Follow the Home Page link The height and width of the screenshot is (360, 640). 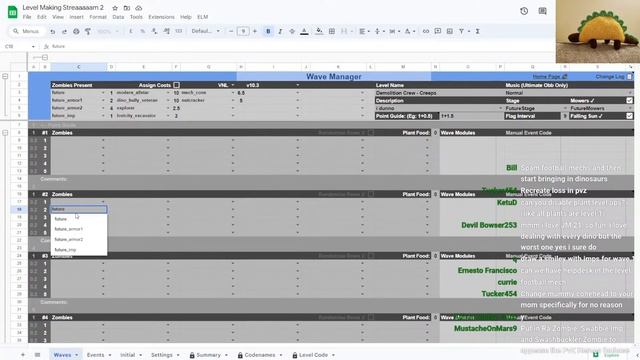pyautogui.click(x=550, y=77)
